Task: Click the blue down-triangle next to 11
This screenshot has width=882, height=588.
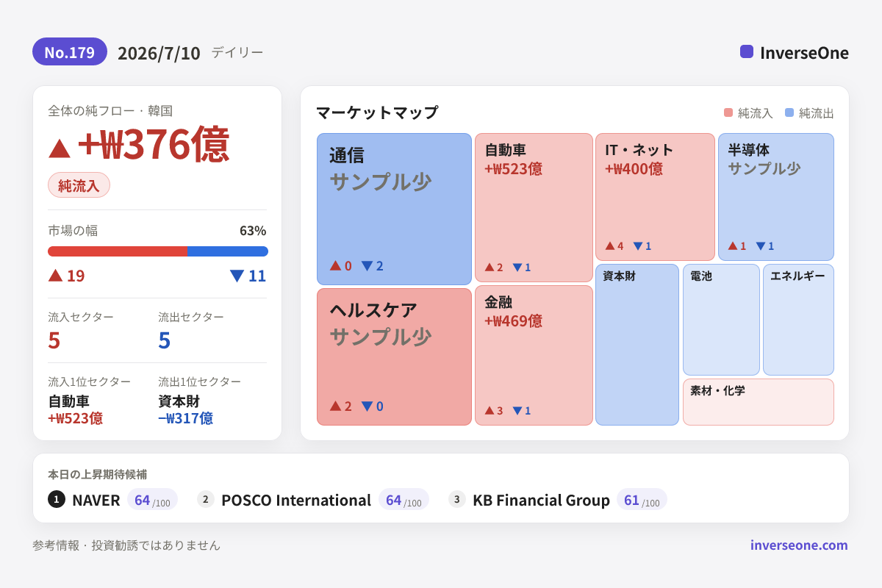Action: point(237,276)
